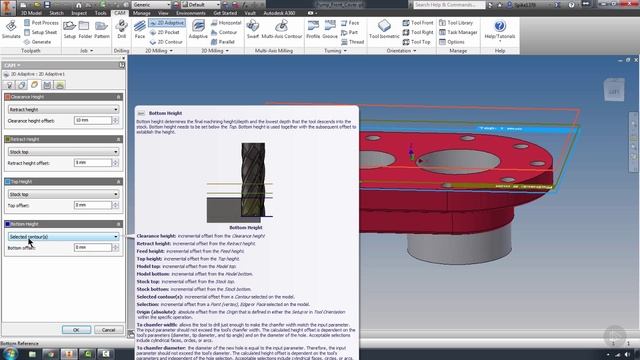Select the Pattern tool
Viewport: 640px width, 360px height.
pyautogui.click(x=101, y=29)
